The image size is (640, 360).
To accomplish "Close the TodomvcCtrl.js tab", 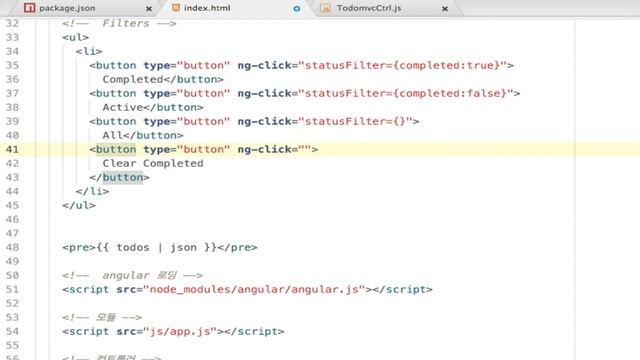I will tap(445, 9).
